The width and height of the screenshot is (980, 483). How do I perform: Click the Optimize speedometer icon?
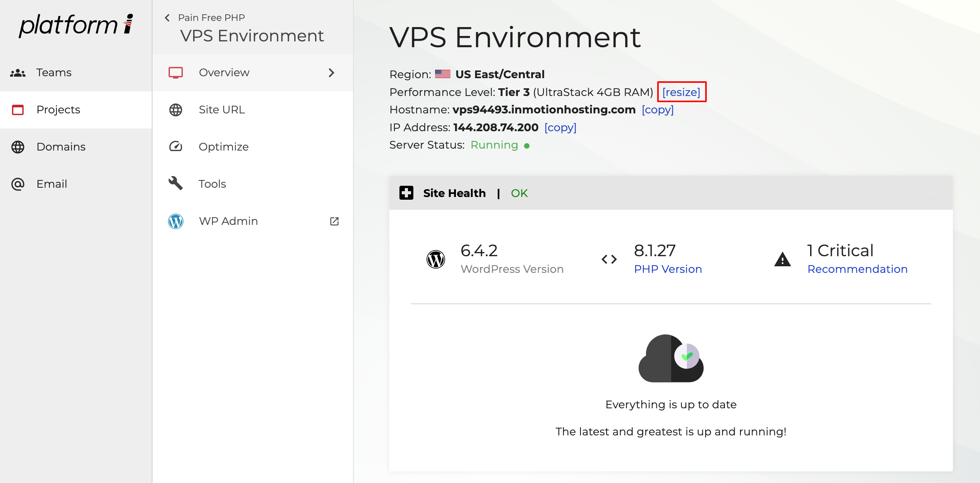point(176,147)
